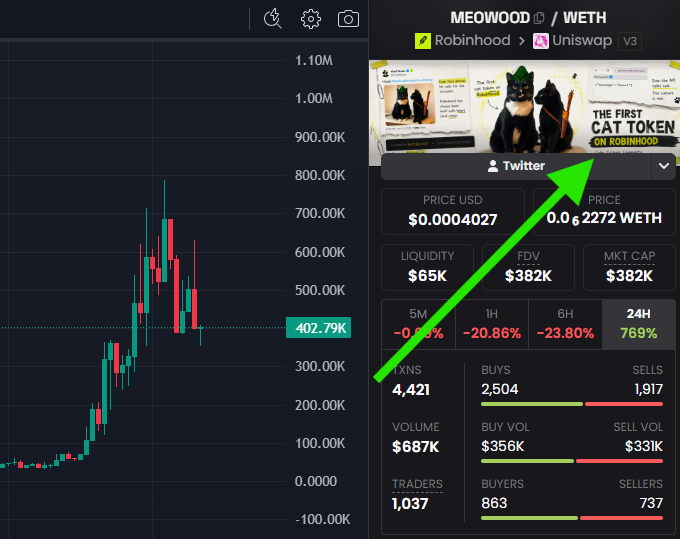The image size is (680, 539).
Task: Click the BUYERS 863 value
Action: (494, 503)
